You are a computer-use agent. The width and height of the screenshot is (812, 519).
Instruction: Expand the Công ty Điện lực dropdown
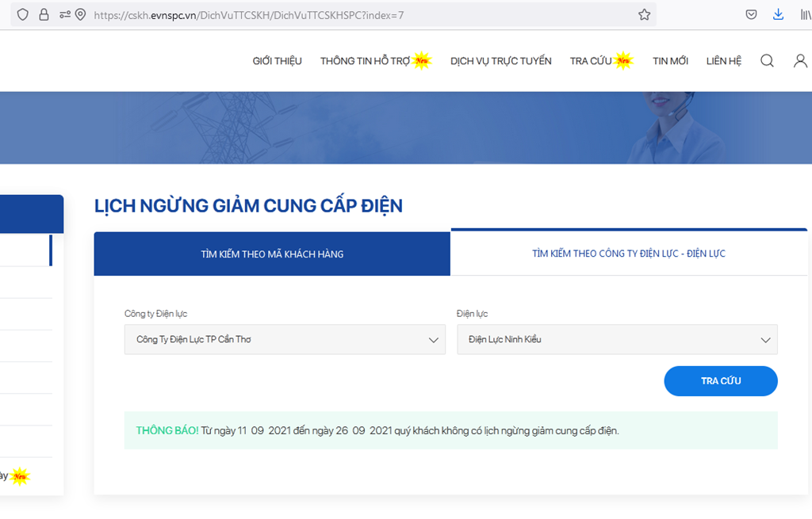[284, 339]
